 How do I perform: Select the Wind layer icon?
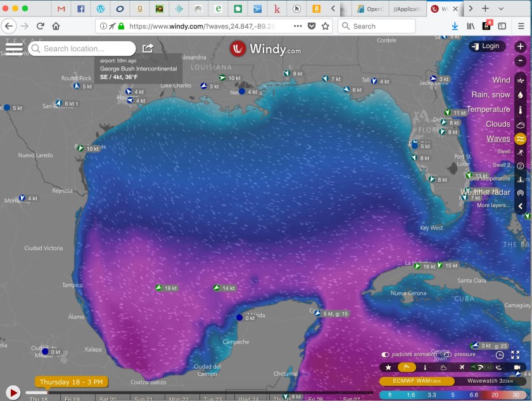[x=520, y=80]
